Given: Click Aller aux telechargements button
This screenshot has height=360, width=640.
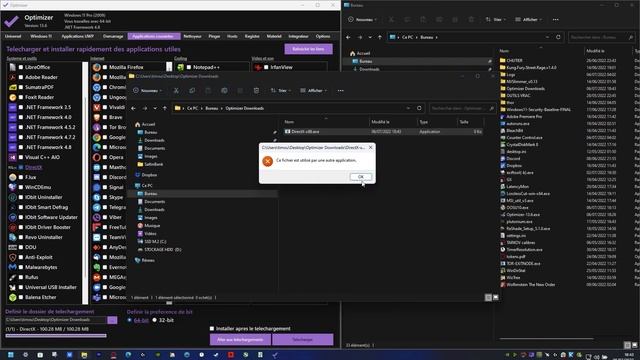Looking at the screenshot, I should pos(240,340).
